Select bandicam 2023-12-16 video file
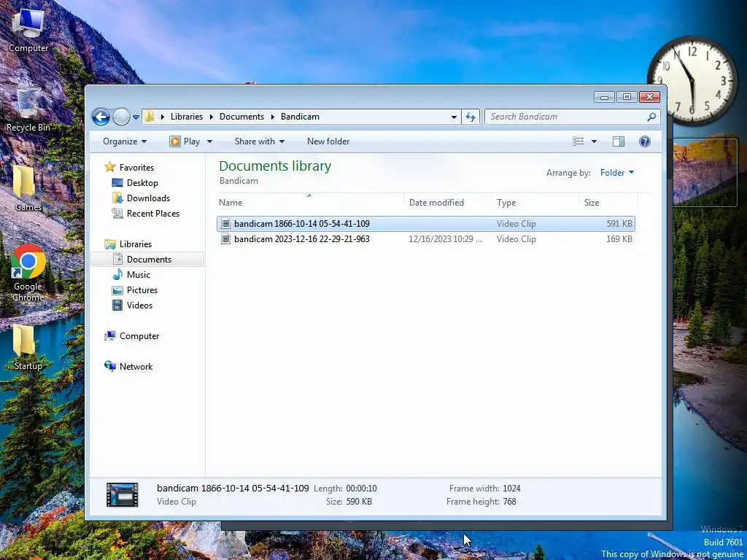747x560 pixels. 426,239
